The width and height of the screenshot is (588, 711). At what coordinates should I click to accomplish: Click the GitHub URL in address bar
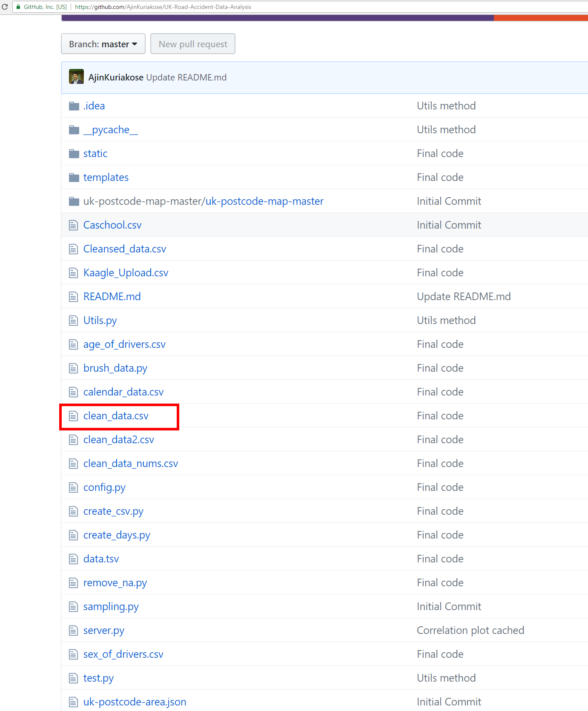163,7
